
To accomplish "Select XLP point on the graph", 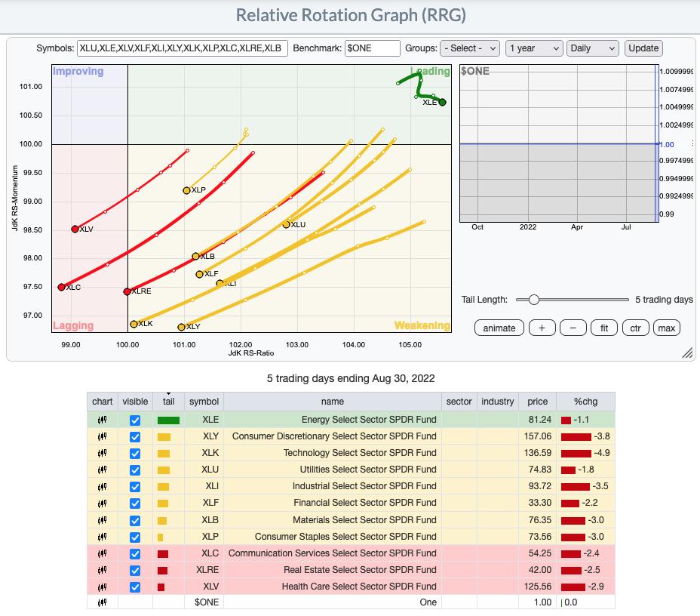I will point(186,191).
